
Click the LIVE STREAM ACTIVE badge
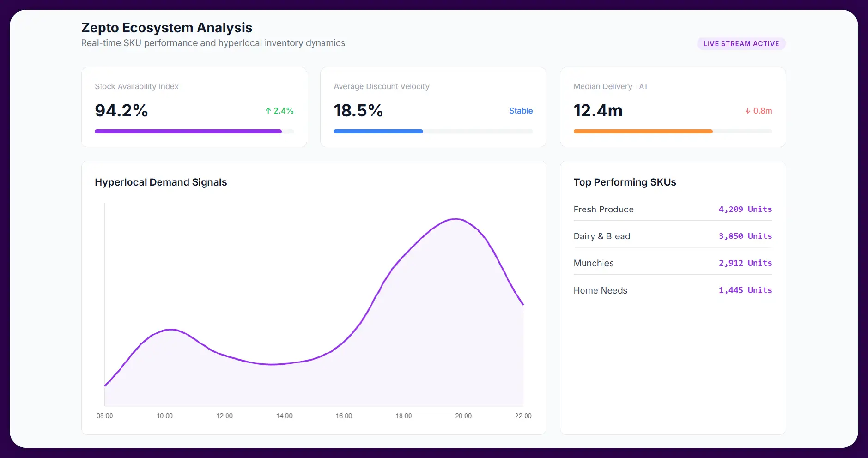pyautogui.click(x=741, y=44)
